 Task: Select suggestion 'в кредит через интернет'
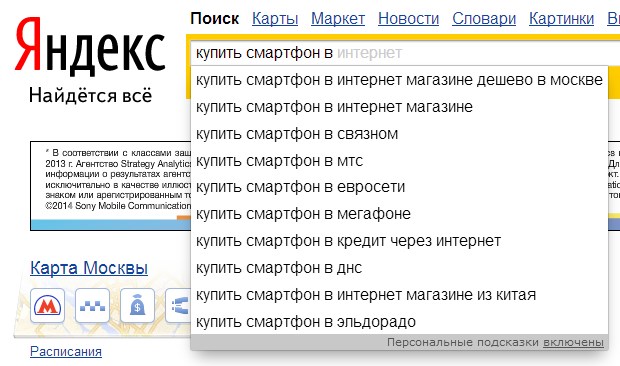point(399,241)
